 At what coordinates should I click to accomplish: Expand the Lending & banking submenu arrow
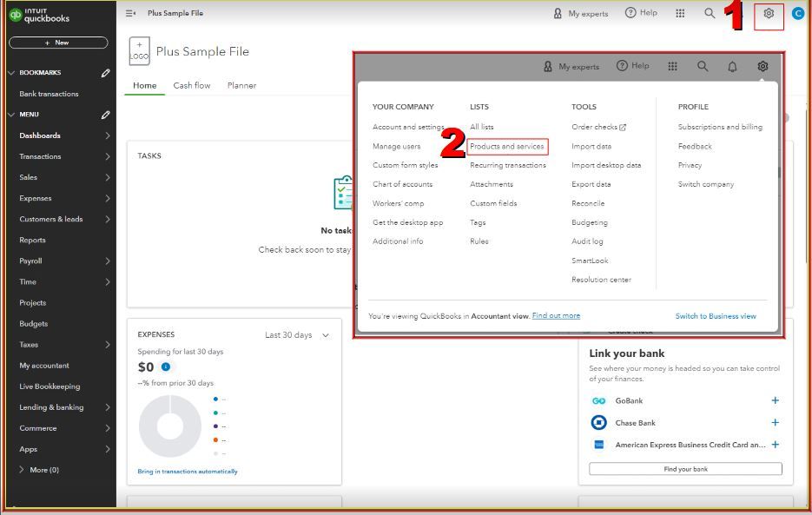pos(107,407)
